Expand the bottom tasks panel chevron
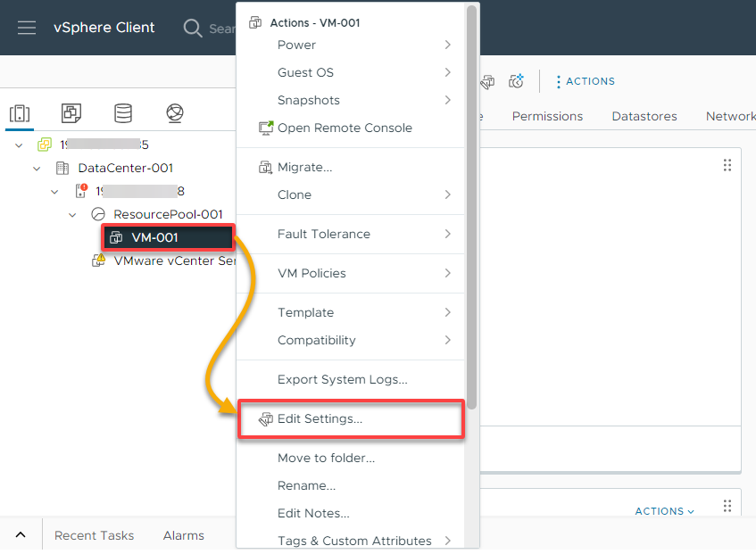 click(21, 534)
